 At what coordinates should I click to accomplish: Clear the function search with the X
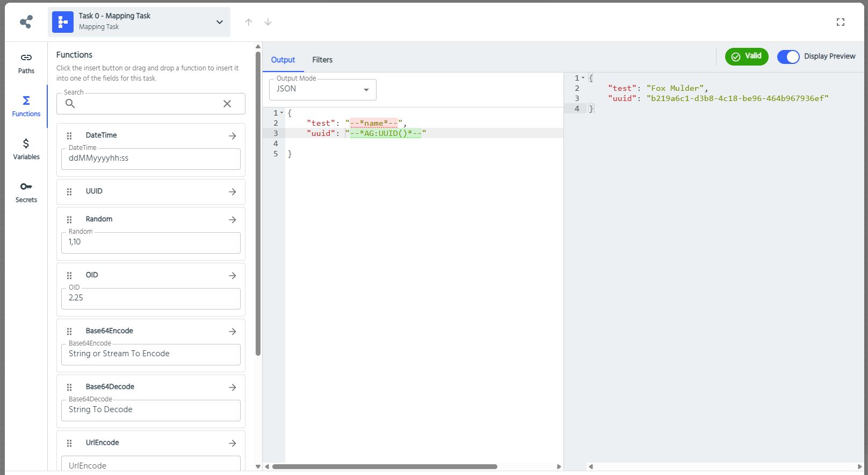227,104
